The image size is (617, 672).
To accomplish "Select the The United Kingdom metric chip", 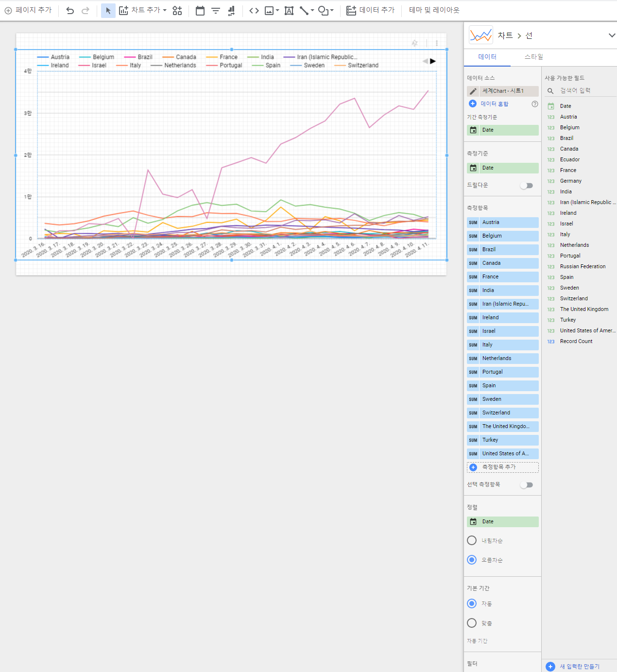I will tap(503, 427).
